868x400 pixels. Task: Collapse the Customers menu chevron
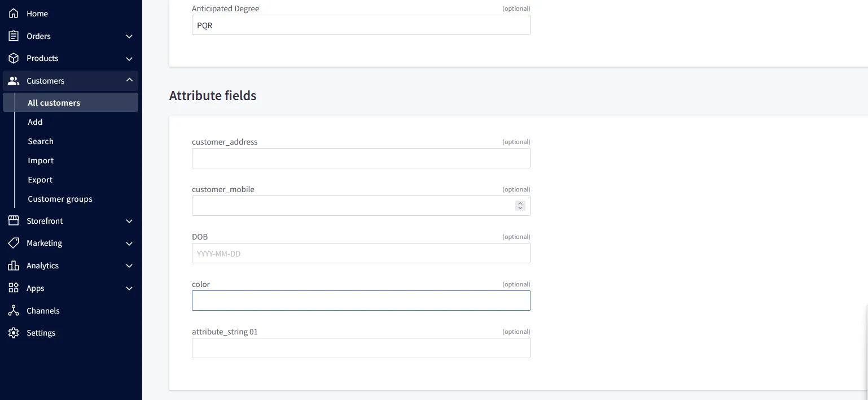pos(129,80)
